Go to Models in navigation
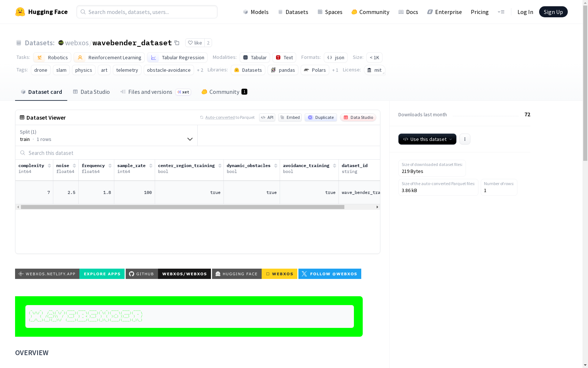The height and width of the screenshot is (368, 588). click(x=256, y=12)
